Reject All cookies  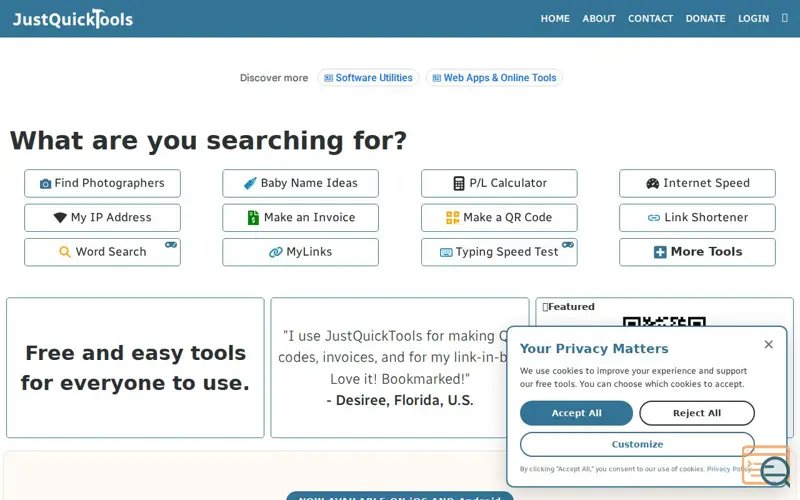(x=696, y=413)
